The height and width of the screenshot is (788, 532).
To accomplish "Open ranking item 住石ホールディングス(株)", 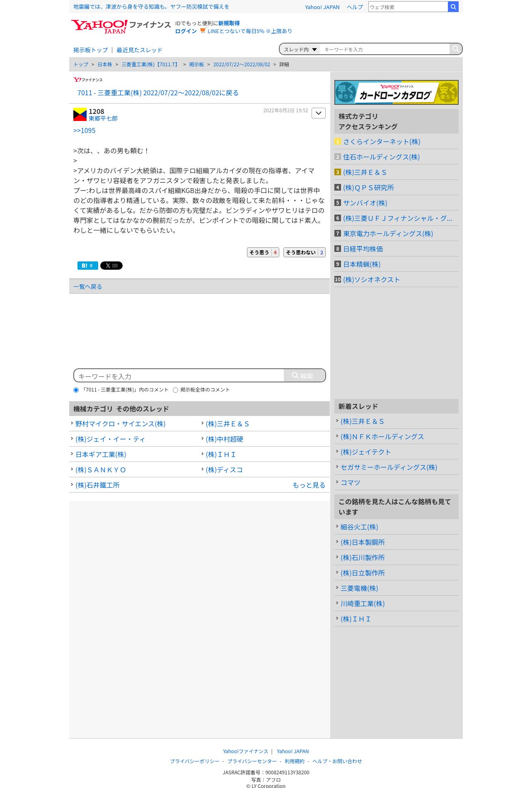I will click(x=381, y=157).
